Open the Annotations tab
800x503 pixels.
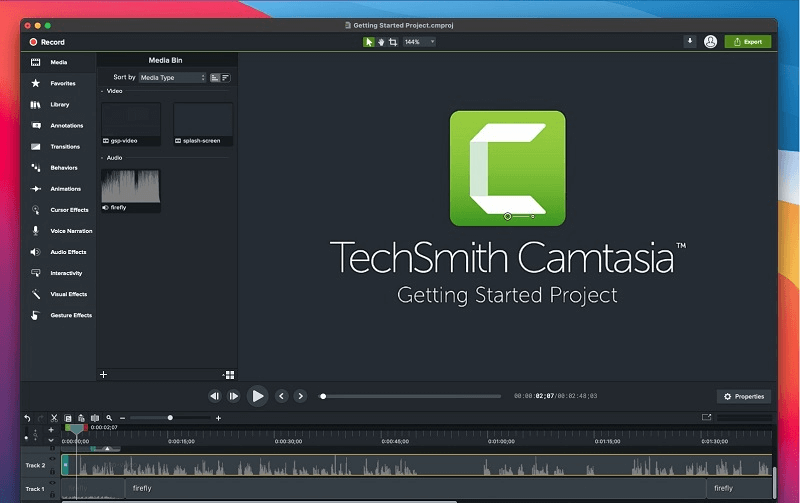(x=58, y=125)
